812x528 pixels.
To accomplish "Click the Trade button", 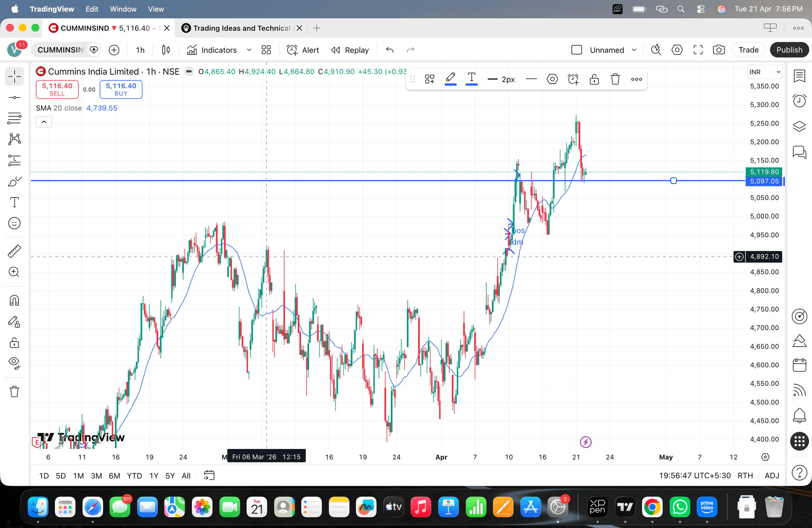I will tap(749, 50).
